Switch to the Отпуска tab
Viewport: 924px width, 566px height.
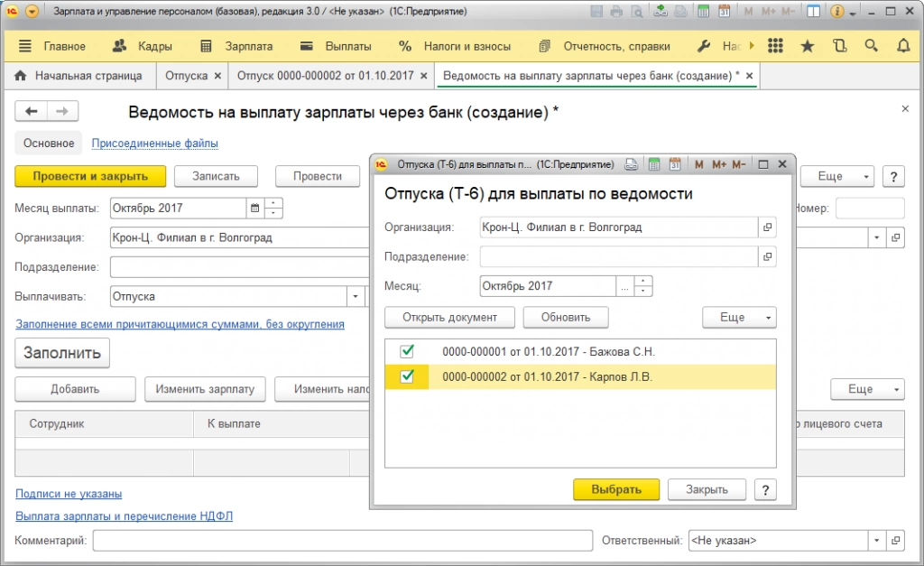click(x=187, y=76)
